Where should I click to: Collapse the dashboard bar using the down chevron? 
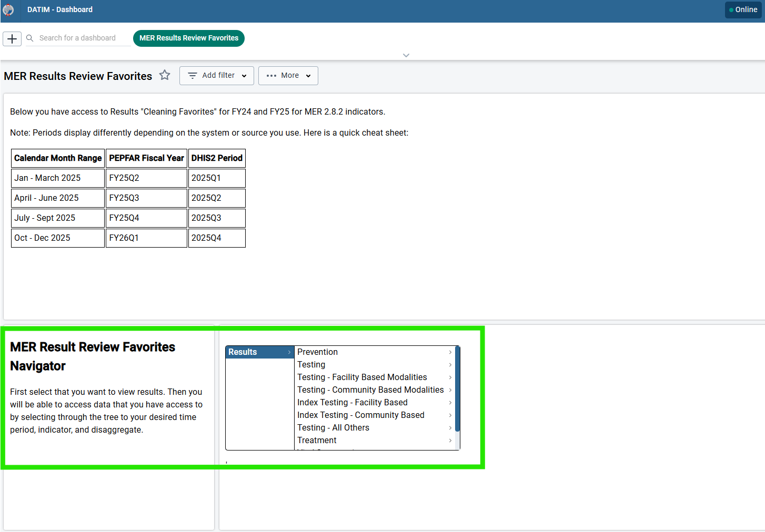click(x=406, y=55)
